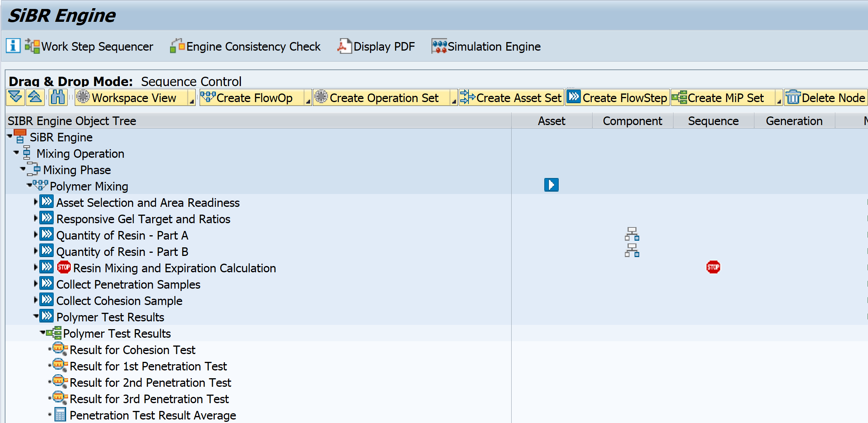Open the Workspace View button
Image resolution: width=868 pixels, height=423 pixels.
point(132,97)
